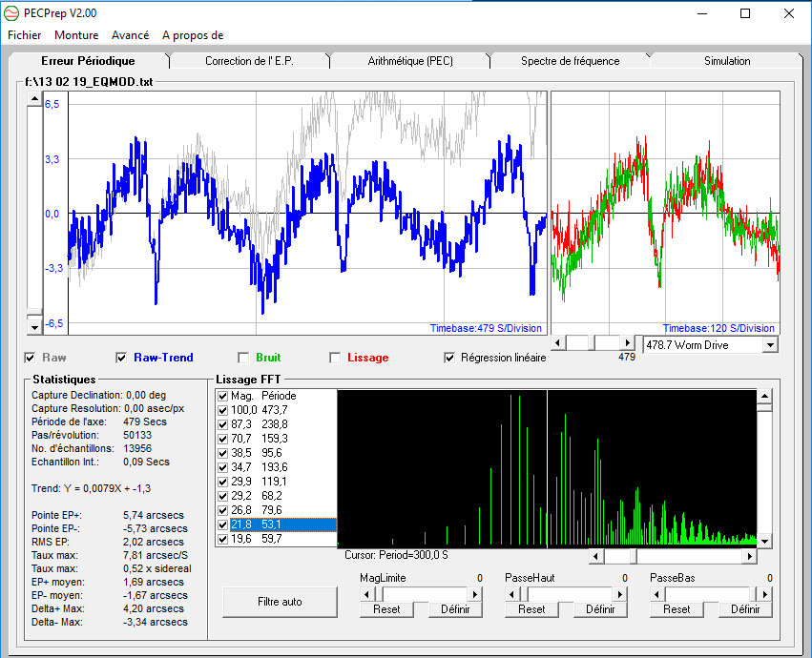Switch to the Spectre de fréquence tab
The height and width of the screenshot is (658, 812).
[x=570, y=61]
